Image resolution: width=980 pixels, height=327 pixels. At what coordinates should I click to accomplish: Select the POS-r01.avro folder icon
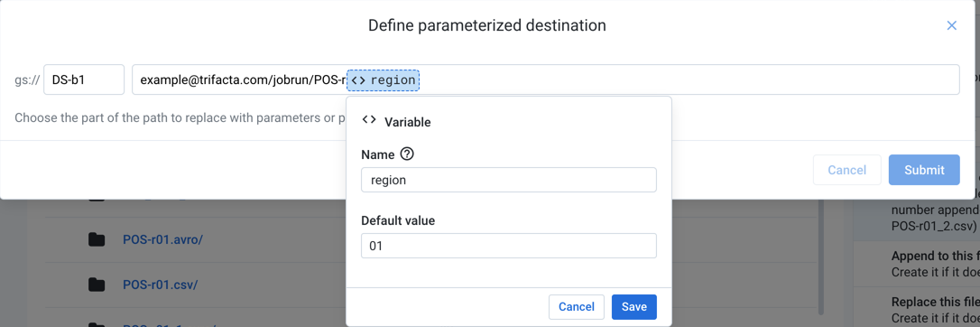[x=97, y=239]
